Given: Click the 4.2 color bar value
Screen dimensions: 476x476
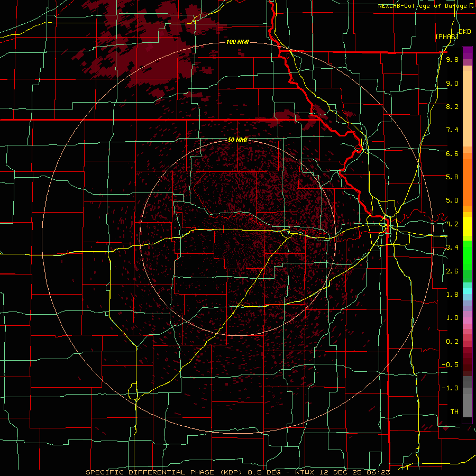Looking at the screenshot, I should (452, 224).
